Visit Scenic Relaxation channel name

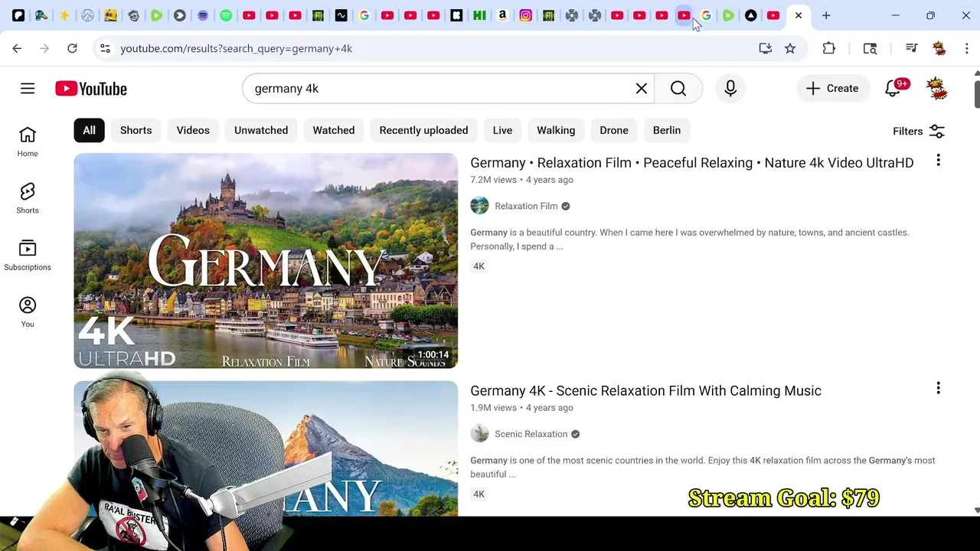[531, 434]
